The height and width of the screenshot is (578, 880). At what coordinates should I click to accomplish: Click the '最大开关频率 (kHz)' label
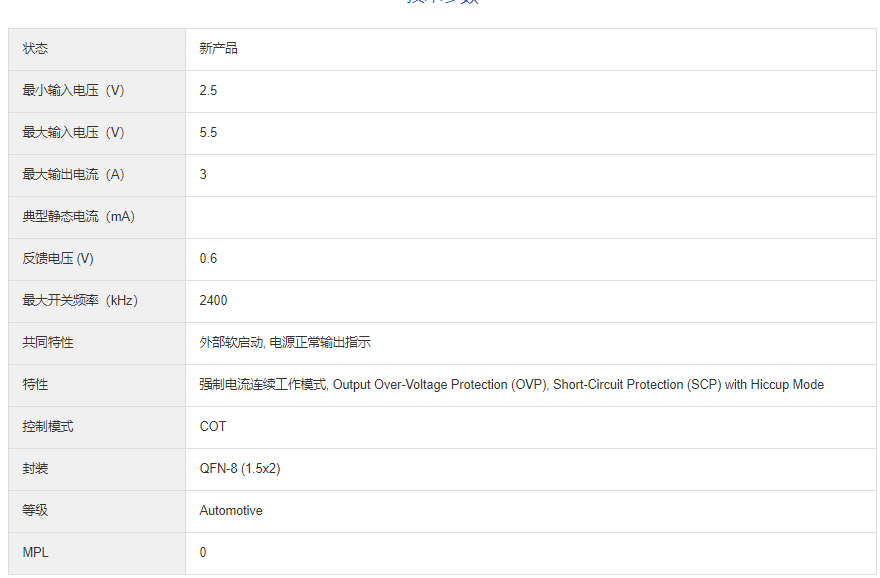point(80,301)
